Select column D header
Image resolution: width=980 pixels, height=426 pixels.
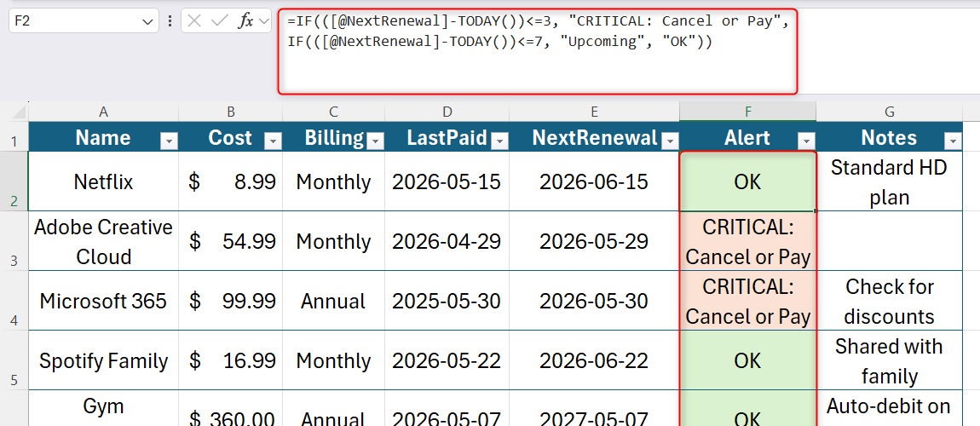tap(447, 112)
